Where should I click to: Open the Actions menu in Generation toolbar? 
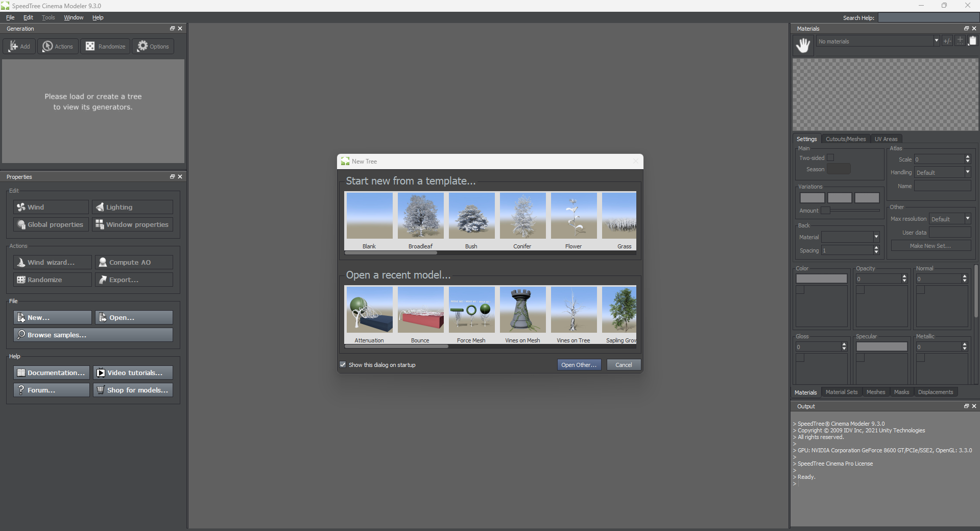coord(58,47)
